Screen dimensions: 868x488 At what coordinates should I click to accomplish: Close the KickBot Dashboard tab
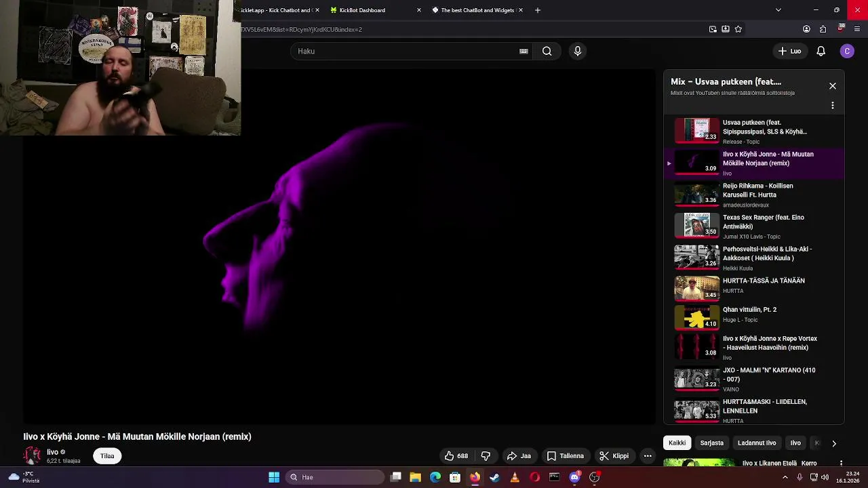(418, 10)
